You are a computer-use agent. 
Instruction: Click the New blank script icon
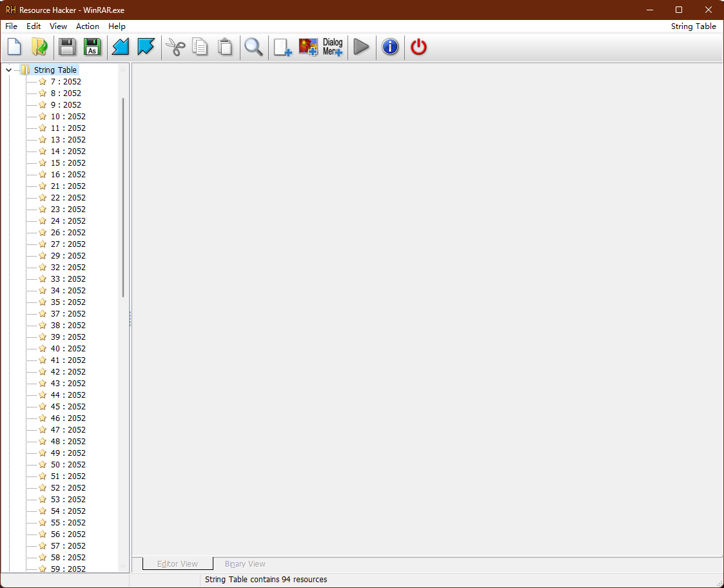point(14,47)
